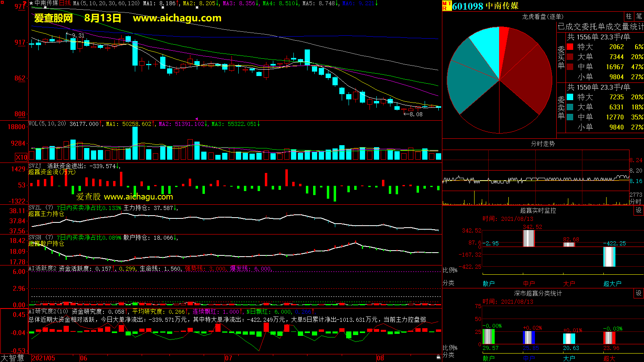Click the SVZJ indicator name label
Image resolution: width=644 pixels, height=362 pixels.
click(x=35, y=166)
